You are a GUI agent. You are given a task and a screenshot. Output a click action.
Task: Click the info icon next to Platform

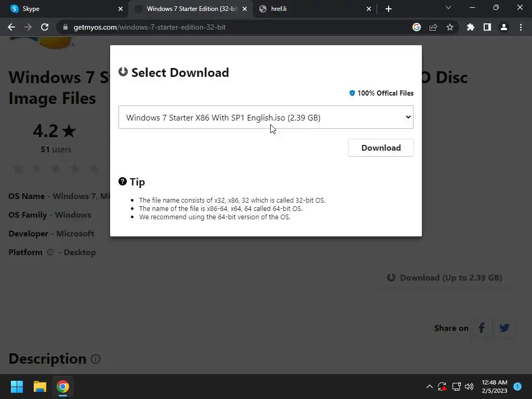50,252
